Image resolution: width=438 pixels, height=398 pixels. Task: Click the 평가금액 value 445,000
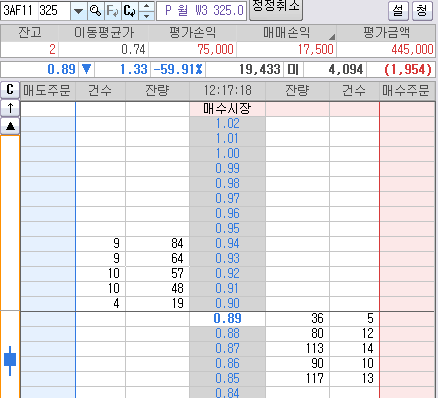tap(412, 50)
